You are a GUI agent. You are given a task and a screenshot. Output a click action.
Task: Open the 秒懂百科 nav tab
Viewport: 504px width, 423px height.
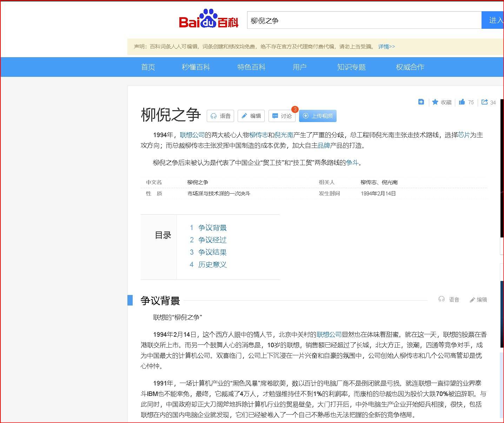[x=196, y=67]
